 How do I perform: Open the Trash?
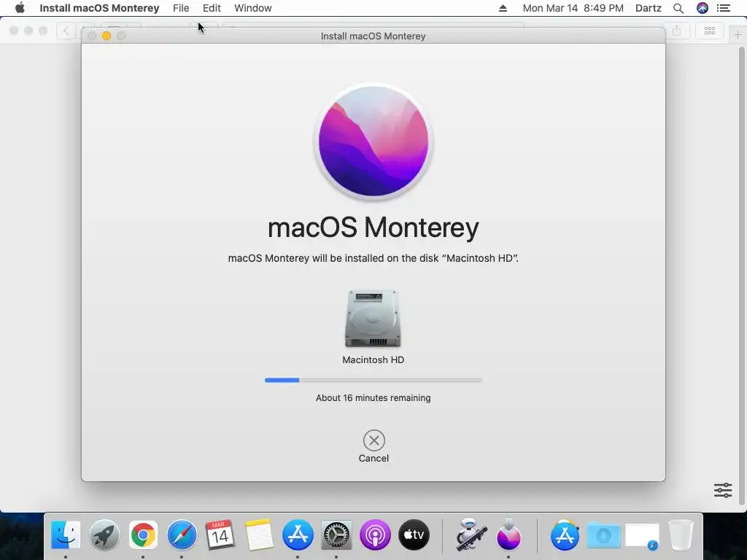point(681,534)
